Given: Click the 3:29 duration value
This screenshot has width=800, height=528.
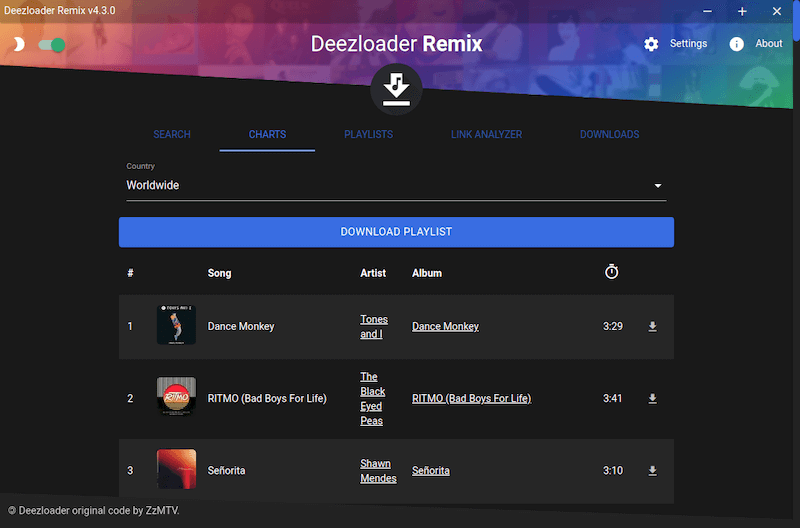Looking at the screenshot, I should [613, 326].
